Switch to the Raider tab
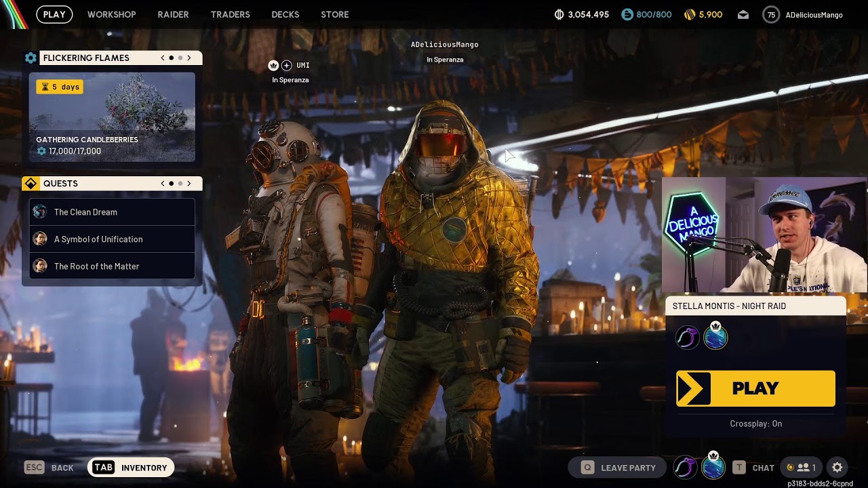Screen dimensions: 868x488 (x=173, y=14)
